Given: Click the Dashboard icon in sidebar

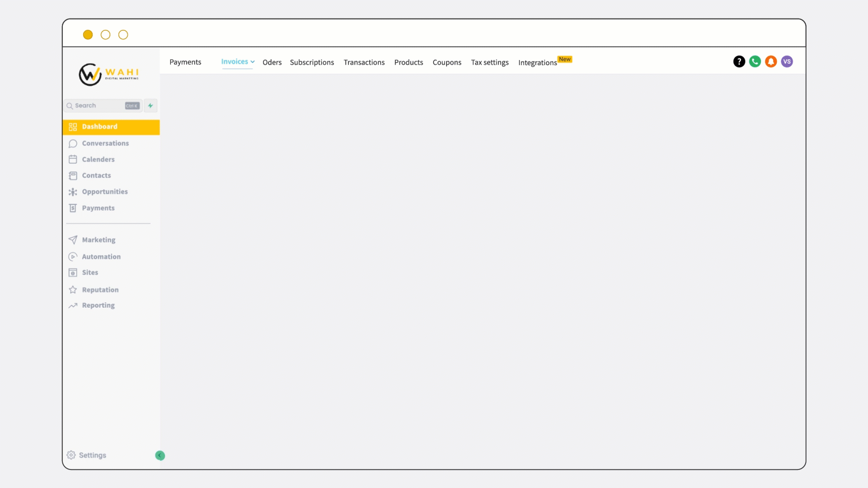Looking at the screenshot, I should click(x=73, y=127).
